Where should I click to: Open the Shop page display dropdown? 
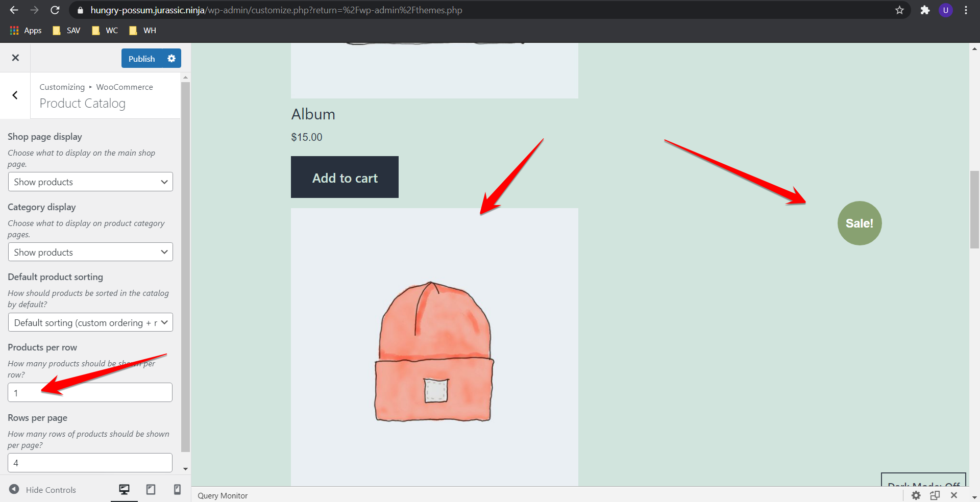[x=90, y=182]
